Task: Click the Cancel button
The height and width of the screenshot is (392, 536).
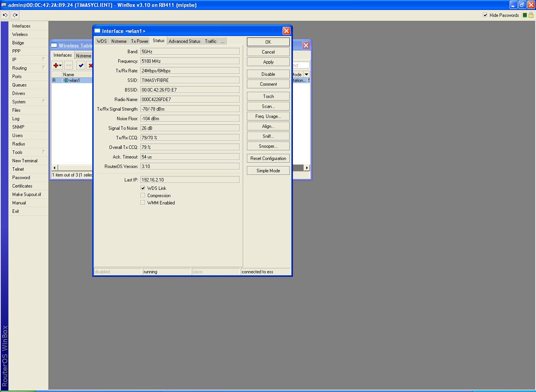Action: click(x=268, y=52)
